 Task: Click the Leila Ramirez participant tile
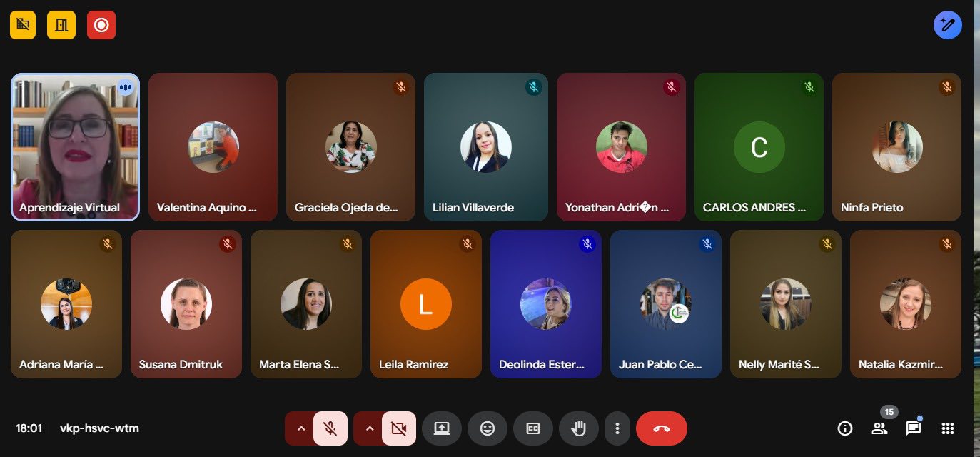click(426, 303)
